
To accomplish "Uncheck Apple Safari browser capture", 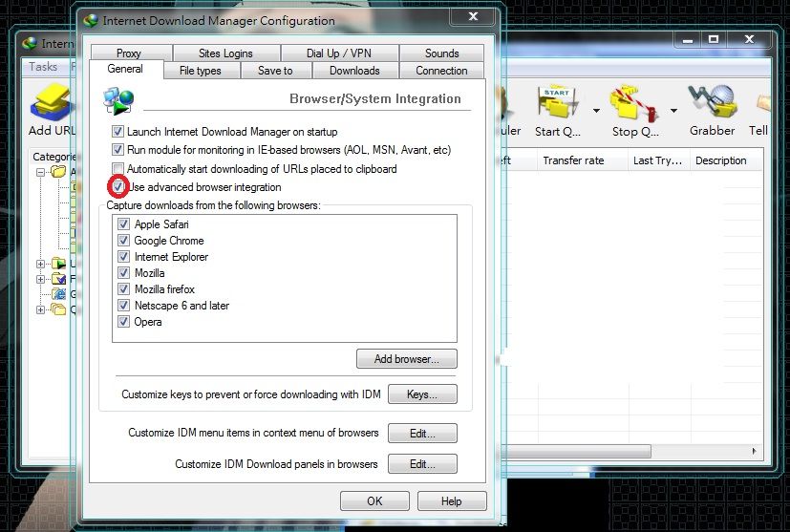I will point(123,223).
